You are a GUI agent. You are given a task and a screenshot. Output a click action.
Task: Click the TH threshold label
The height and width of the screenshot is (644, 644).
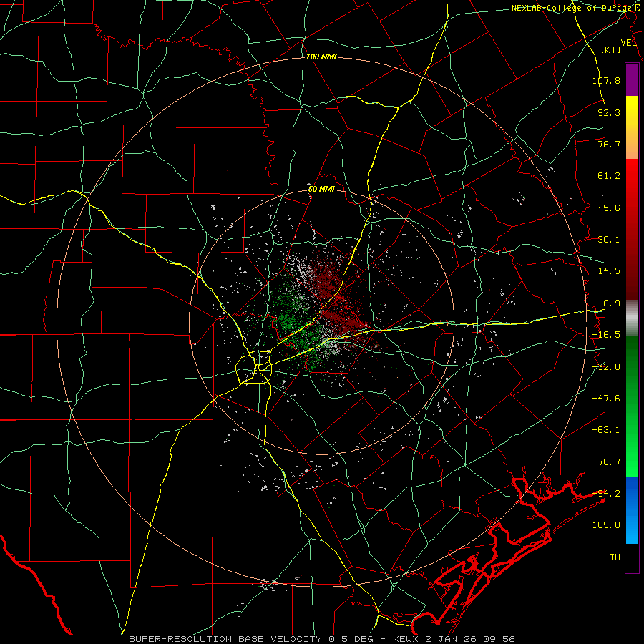point(615,557)
